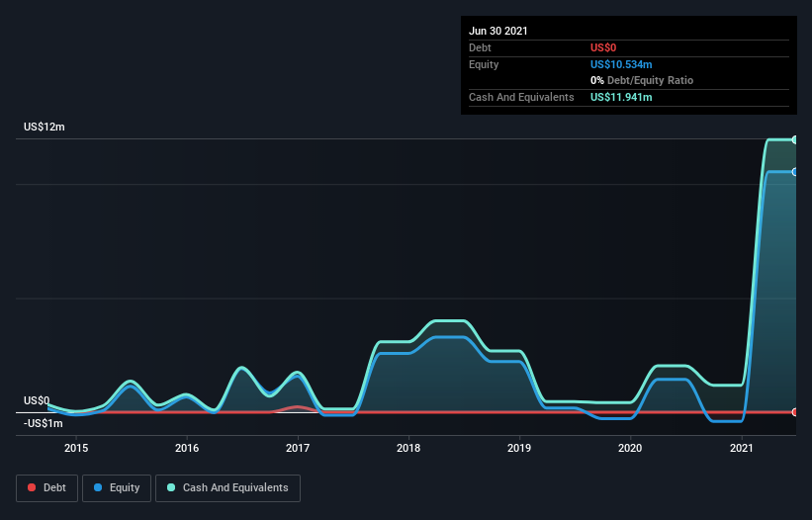812x520 pixels.
Task: Click the red US$0 debt value
Action: [603, 47]
